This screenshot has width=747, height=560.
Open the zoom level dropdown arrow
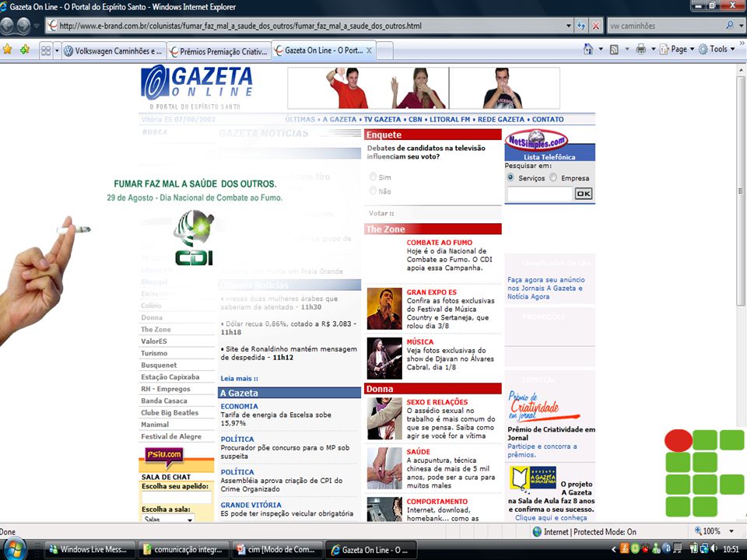click(731, 531)
